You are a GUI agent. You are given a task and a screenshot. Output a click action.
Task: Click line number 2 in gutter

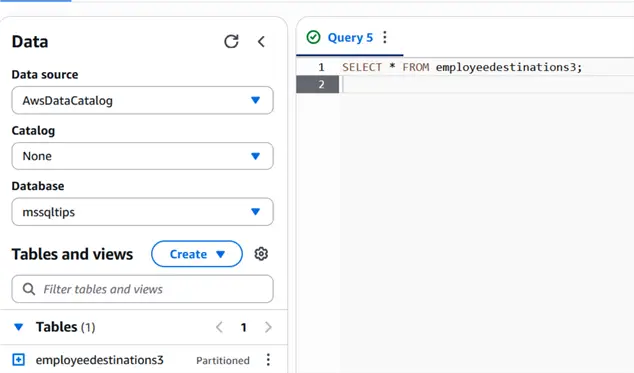[321, 84]
